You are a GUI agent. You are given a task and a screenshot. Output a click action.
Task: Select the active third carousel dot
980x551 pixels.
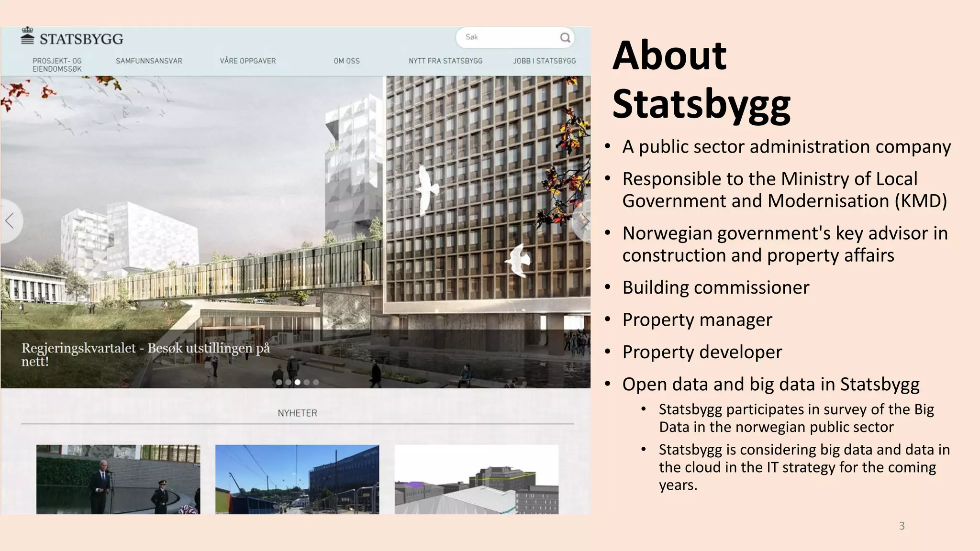coord(297,382)
